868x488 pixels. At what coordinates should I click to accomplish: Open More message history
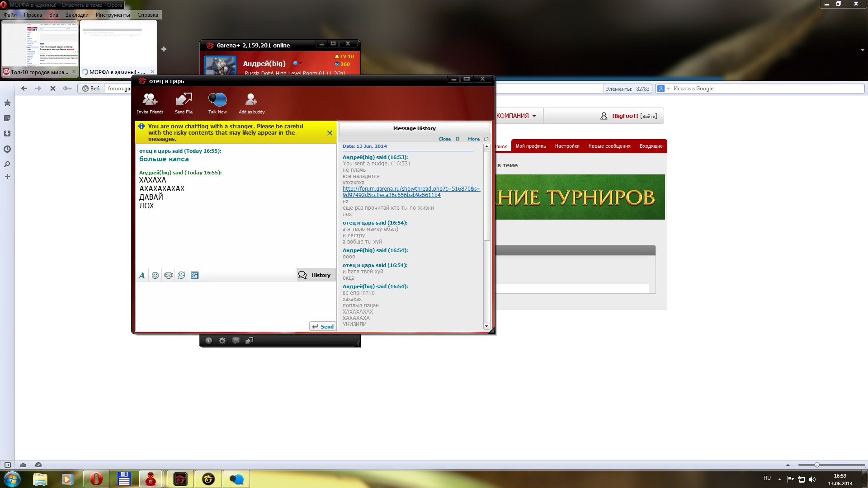tap(478, 139)
